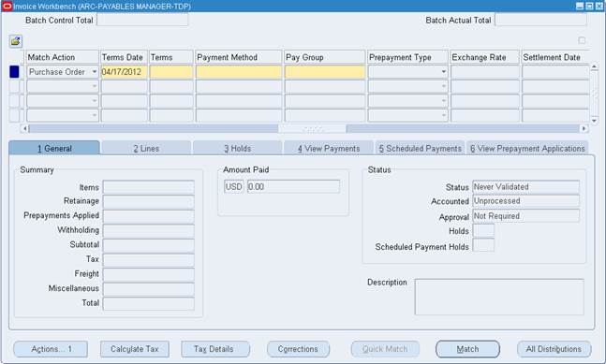Image resolution: width=606 pixels, height=364 pixels.
Task: Click the Oracle logo icon in the title bar
Action: 7,7
